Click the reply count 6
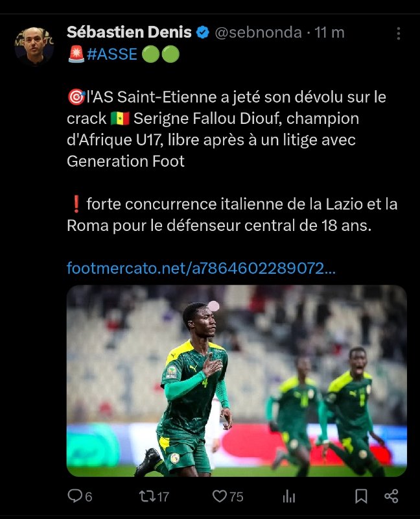Image resolution: width=420 pixels, height=519 pixels. pos(89,497)
